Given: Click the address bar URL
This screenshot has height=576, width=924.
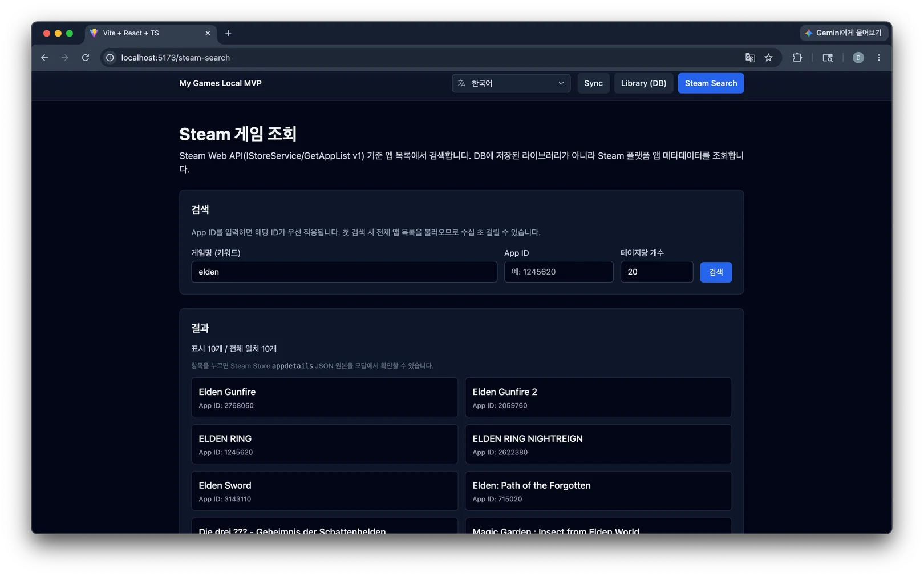Looking at the screenshot, I should pyautogui.click(x=175, y=58).
